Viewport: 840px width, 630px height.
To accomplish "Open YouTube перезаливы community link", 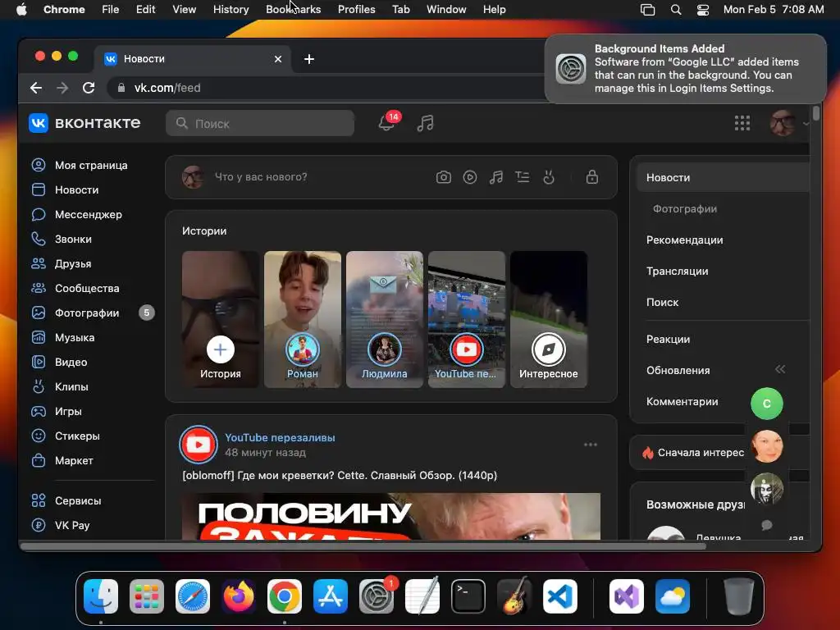I will coord(280,438).
